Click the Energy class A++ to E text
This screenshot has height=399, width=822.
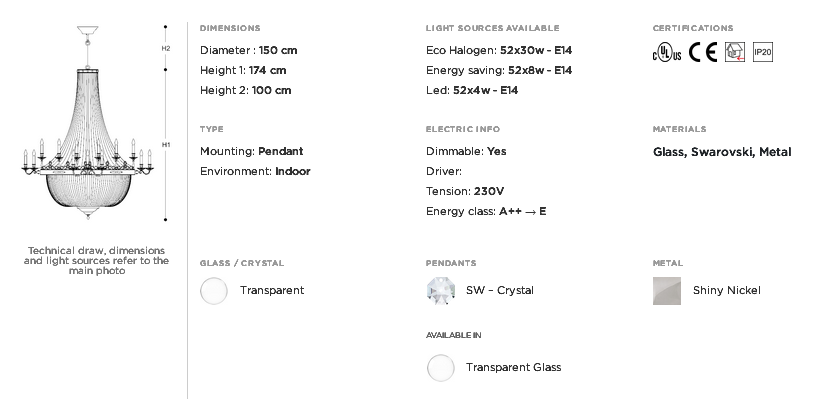click(x=486, y=211)
